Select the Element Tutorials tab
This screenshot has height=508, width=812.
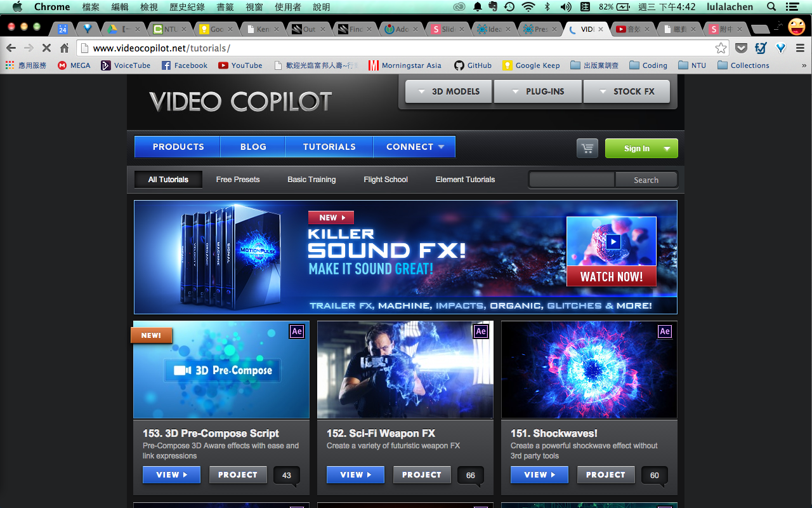pos(465,180)
